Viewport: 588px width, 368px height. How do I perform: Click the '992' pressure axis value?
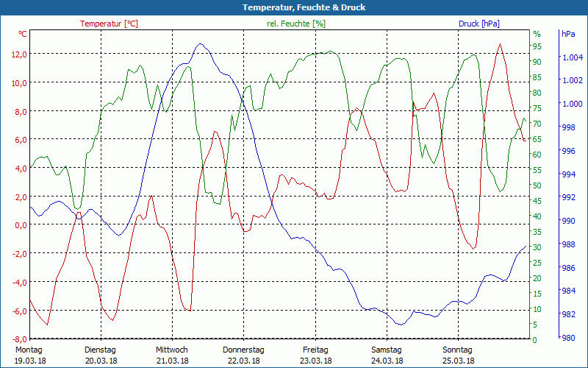click(x=568, y=197)
